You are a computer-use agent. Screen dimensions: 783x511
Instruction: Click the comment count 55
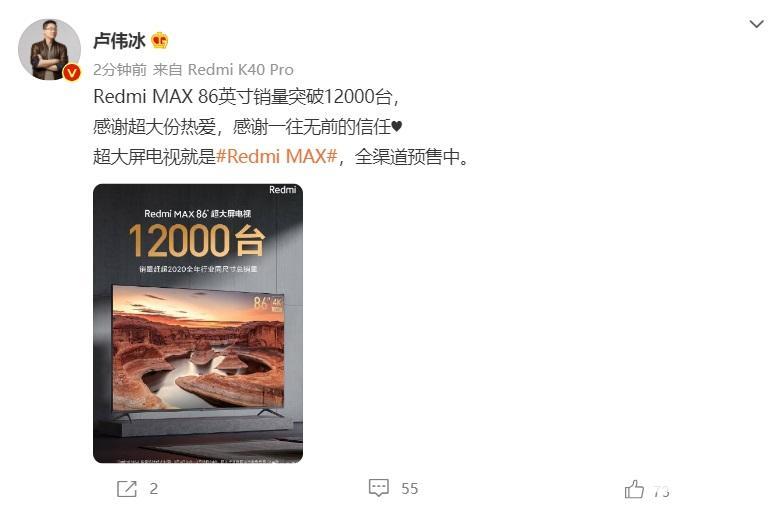click(409, 489)
